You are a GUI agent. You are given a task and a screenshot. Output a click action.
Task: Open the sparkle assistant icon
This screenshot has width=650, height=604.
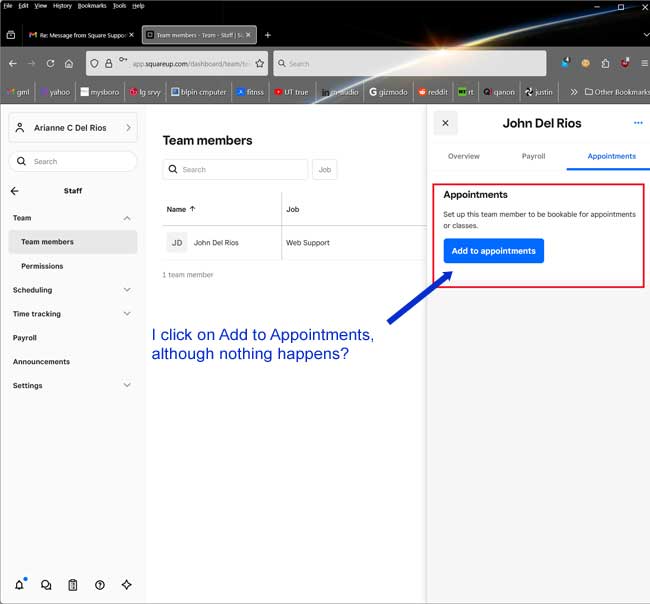tap(126, 585)
